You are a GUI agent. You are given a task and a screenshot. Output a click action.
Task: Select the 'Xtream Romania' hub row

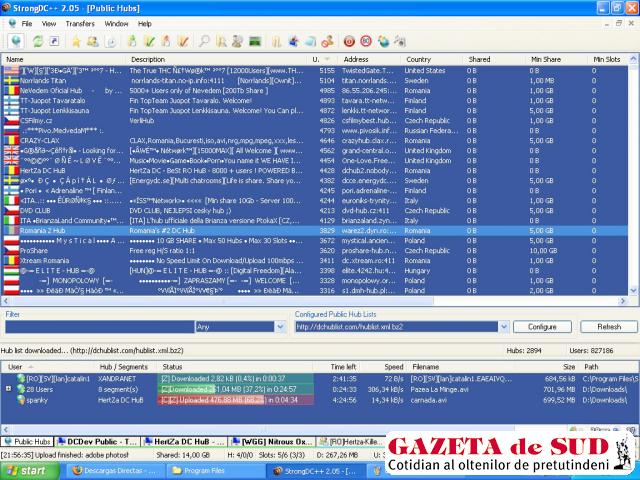tap(315, 260)
